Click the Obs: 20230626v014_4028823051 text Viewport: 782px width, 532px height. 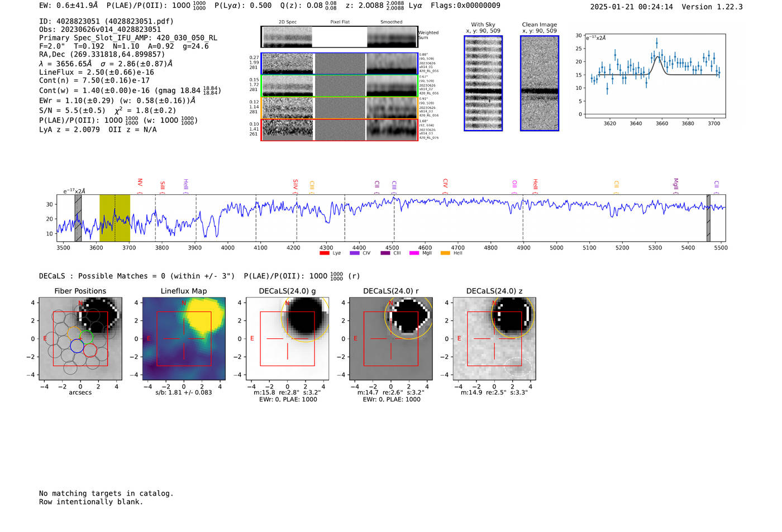(100, 30)
